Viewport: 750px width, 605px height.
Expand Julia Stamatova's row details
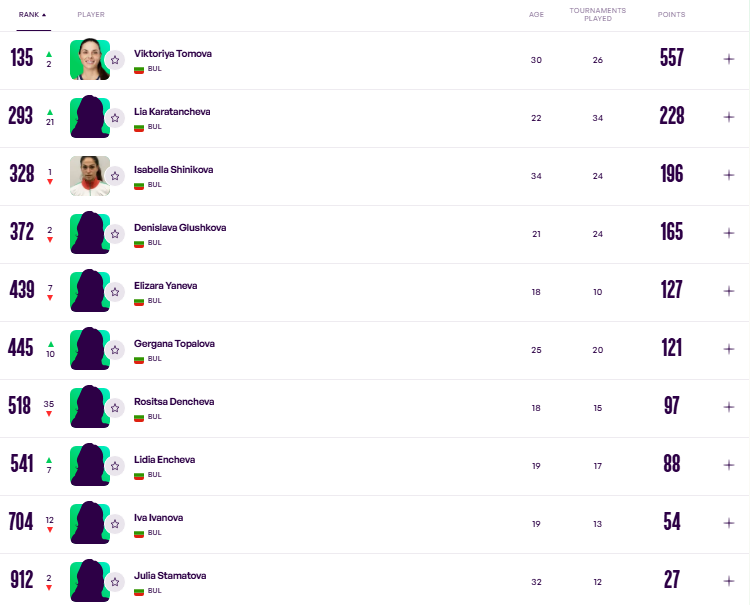[728, 581]
